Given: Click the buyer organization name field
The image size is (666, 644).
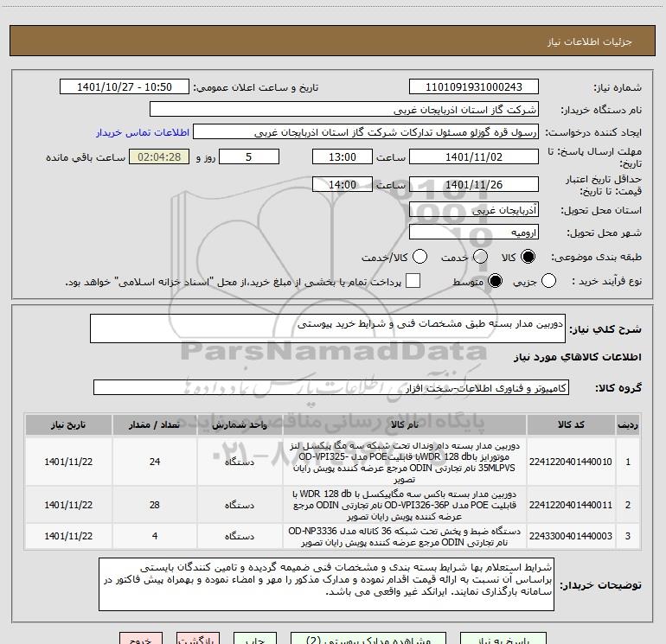Looking at the screenshot, I should click(x=344, y=109).
